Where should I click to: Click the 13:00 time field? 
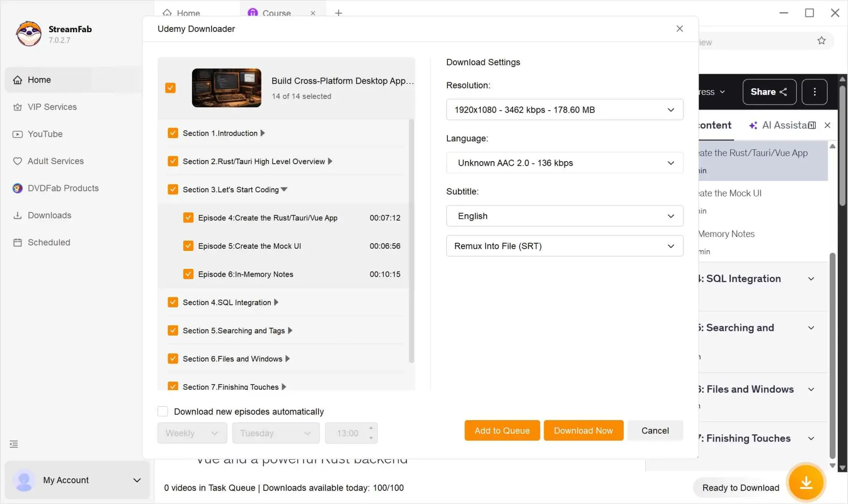[347, 433]
